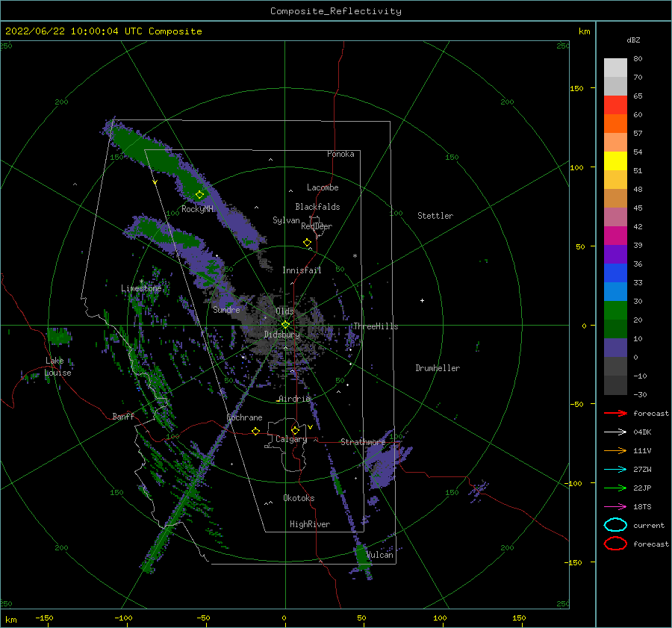672x628 pixels.
Task: Click the Ponoka city label
Action: click(x=340, y=154)
